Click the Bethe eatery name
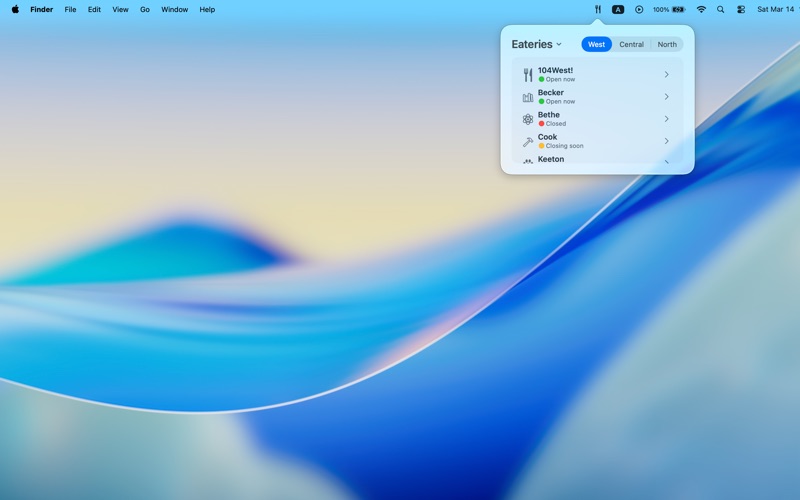 click(x=548, y=115)
